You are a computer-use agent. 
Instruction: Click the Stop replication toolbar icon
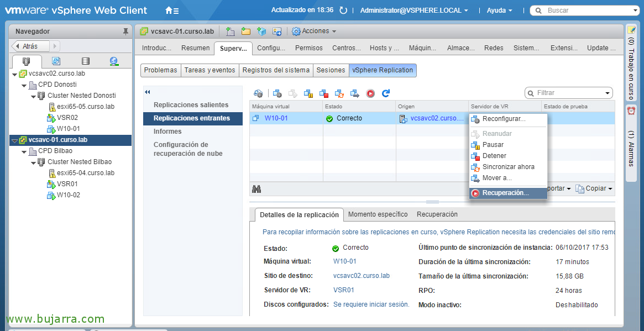click(324, 93)
